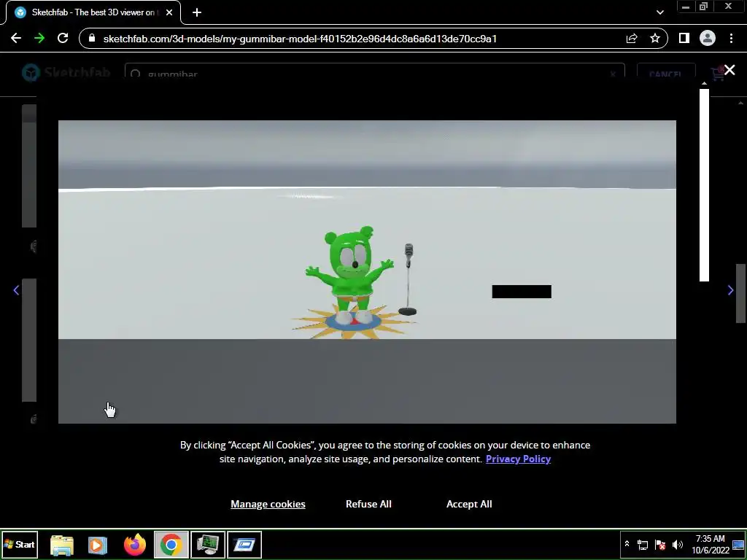Open the volume speaker tray icon
The height and width of the screenshot is (560, 747).
[677, 544]
